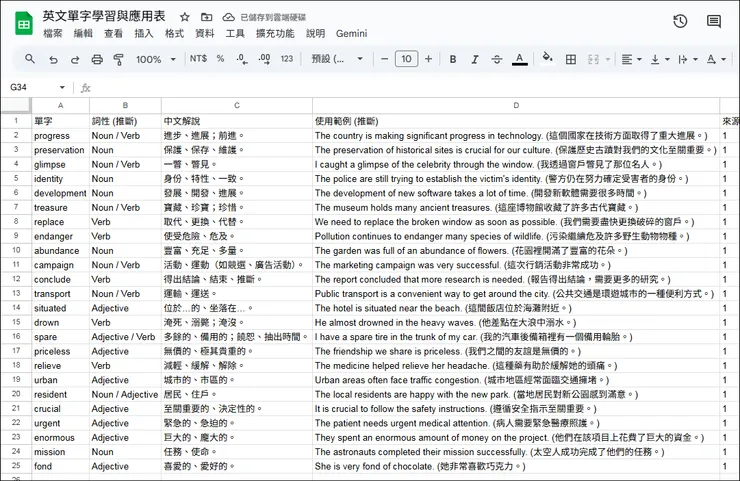Format as percent

(x=220, y=59)
